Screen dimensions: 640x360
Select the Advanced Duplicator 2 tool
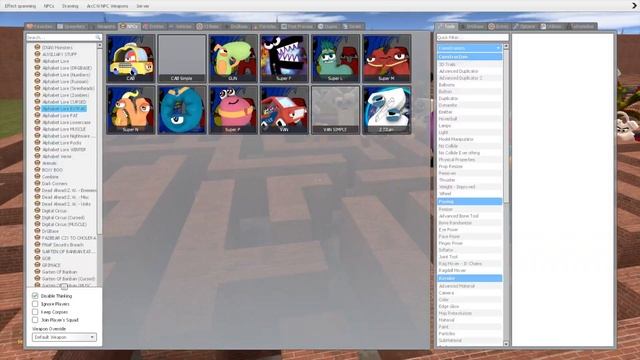point(469,78)
